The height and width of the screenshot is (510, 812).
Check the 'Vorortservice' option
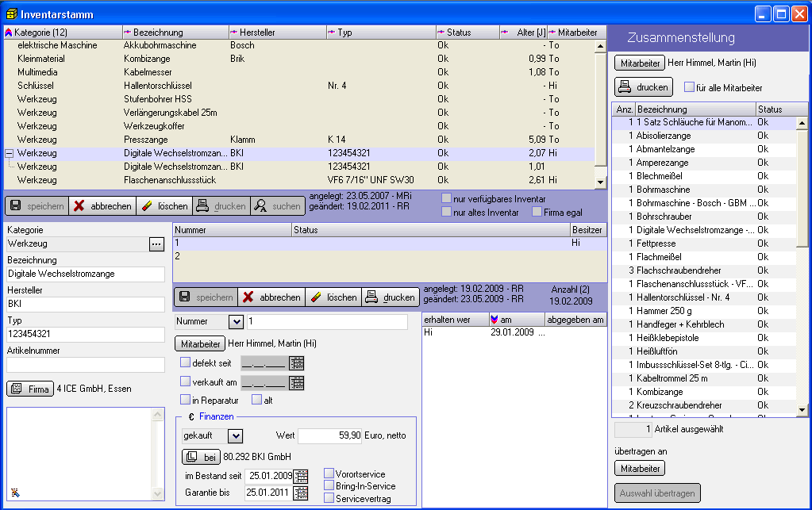tap(329, 474)
